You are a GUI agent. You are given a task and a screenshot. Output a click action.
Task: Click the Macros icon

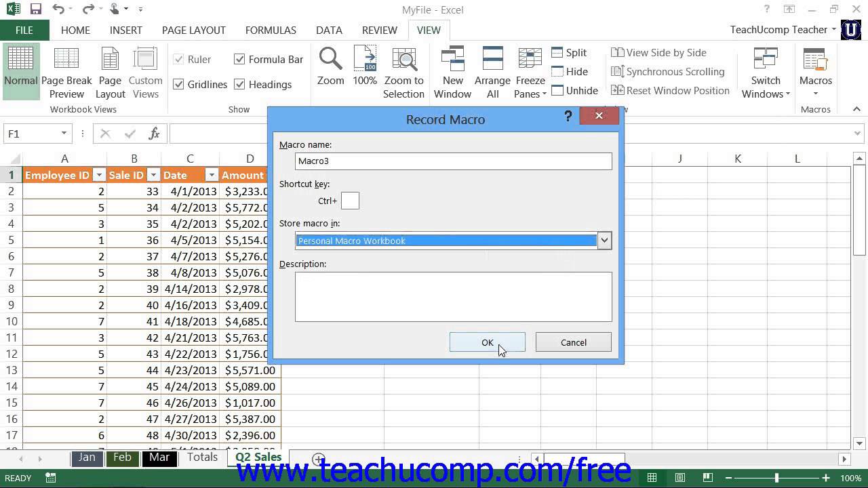815,60
